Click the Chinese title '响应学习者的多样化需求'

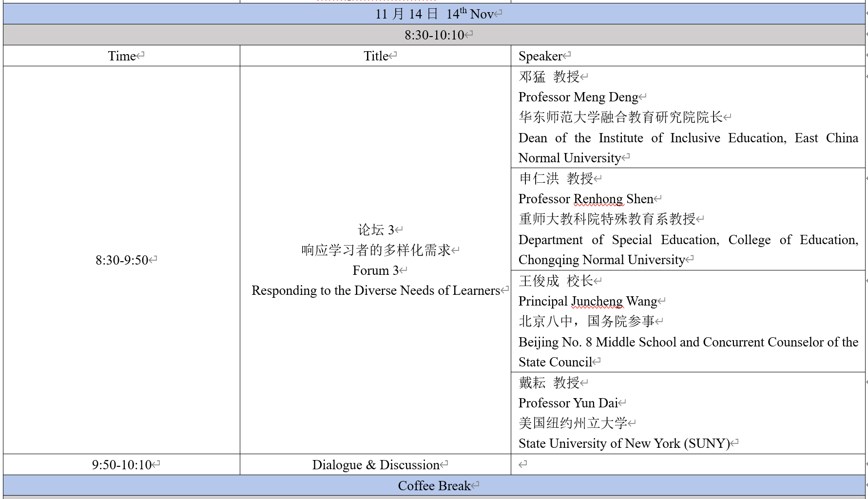click(375, 250)
